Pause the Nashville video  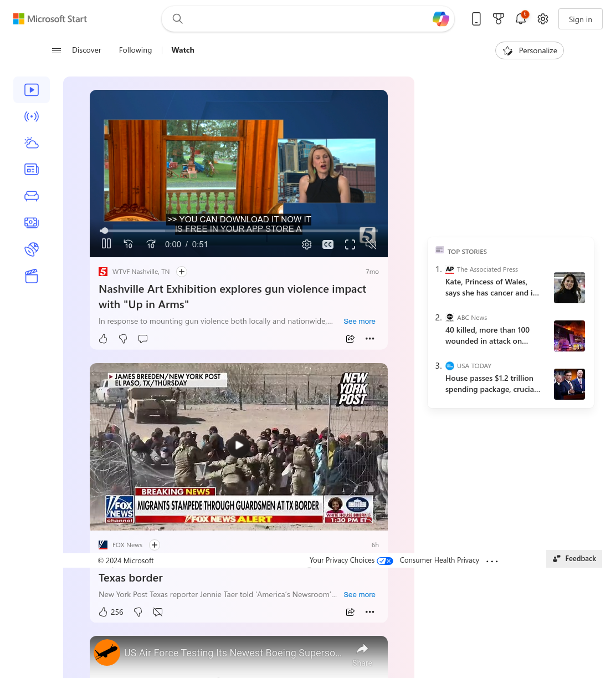[106, 243]
